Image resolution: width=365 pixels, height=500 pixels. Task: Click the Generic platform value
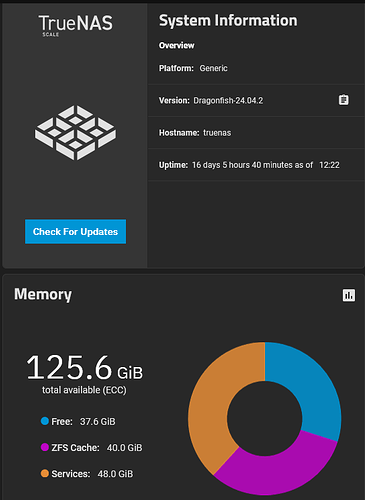tap(213, 68)
